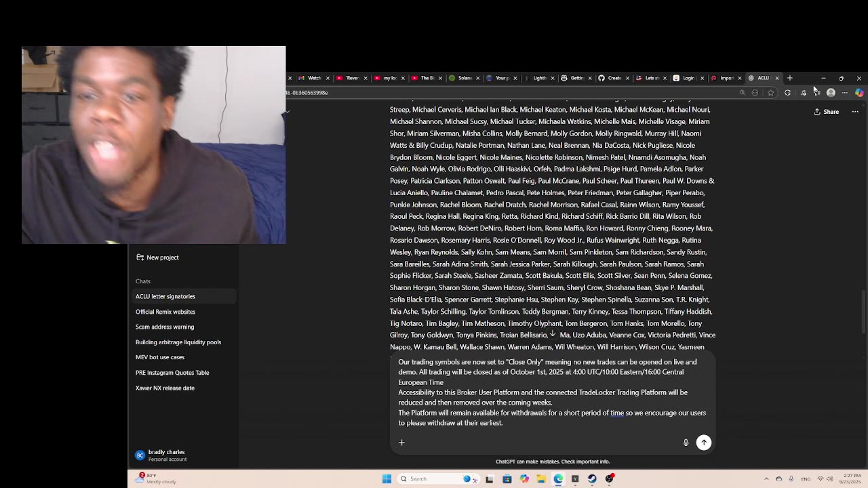Add this page to favorites with the star
Screen dimensions: 868x488
[x=770, y=93]
